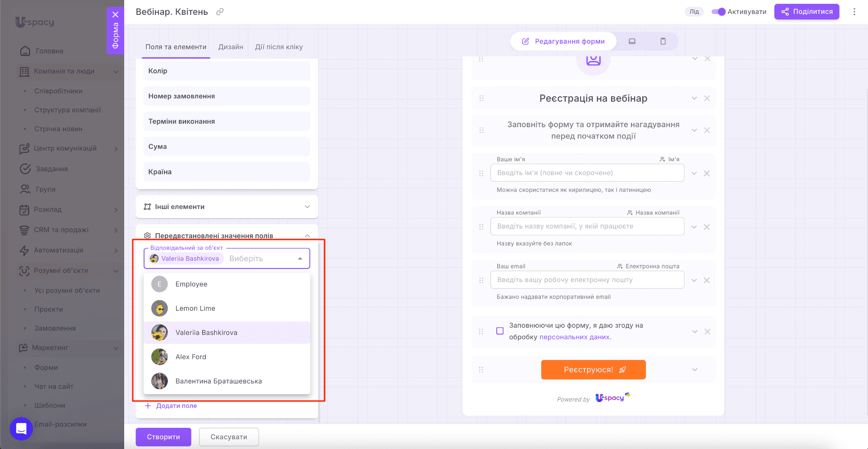The height and width of the screenshot is (449, 868).
Task: Delete the Реєстрація на вебінар heading block
Action: [x=707, y=98]
